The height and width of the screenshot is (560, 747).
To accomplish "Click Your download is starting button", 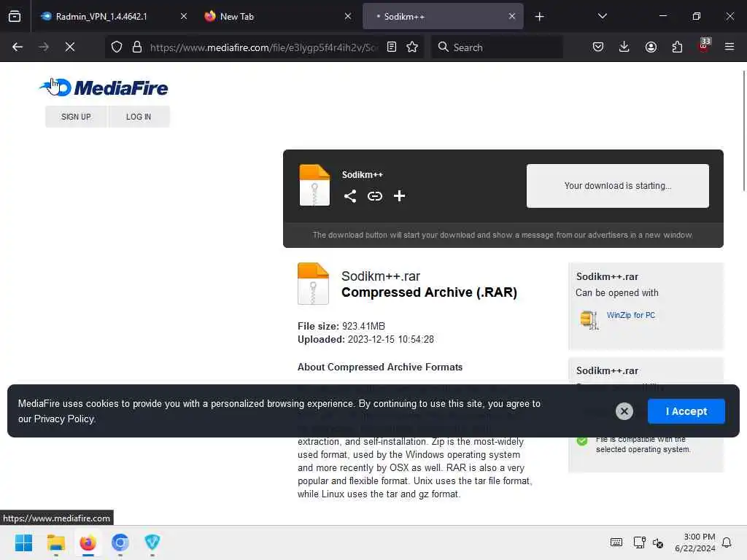I will tap(617, 186).
